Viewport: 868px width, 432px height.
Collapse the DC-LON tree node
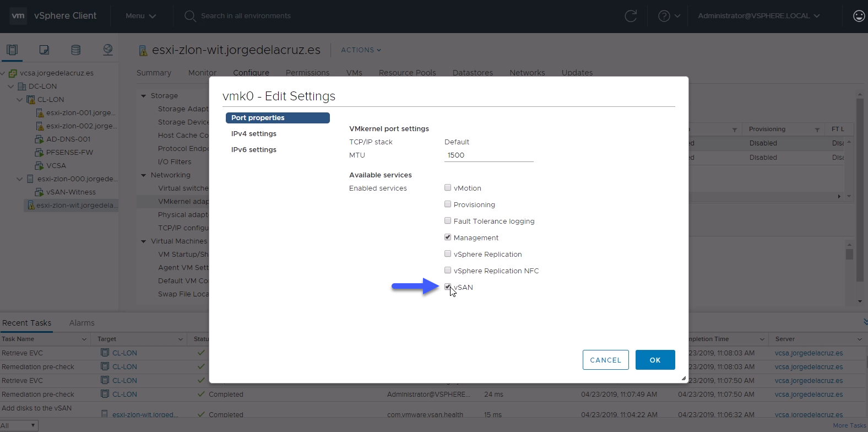pos(10,87)
